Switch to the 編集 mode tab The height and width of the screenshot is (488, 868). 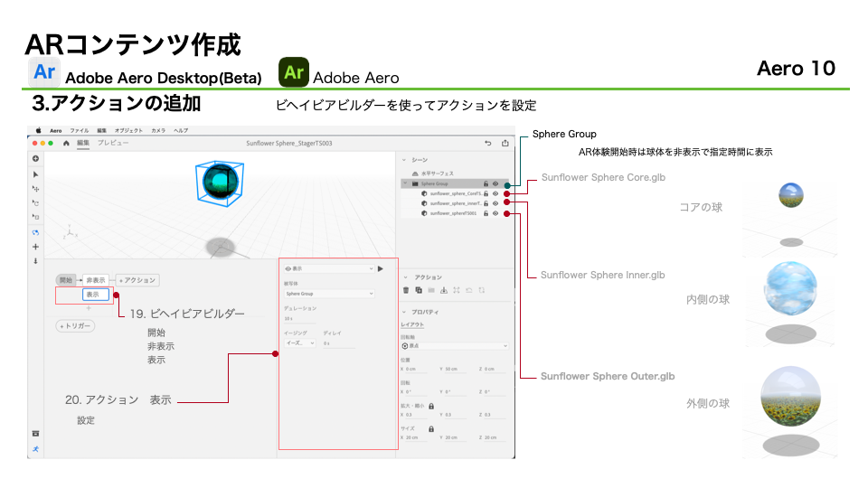point(82,143)
